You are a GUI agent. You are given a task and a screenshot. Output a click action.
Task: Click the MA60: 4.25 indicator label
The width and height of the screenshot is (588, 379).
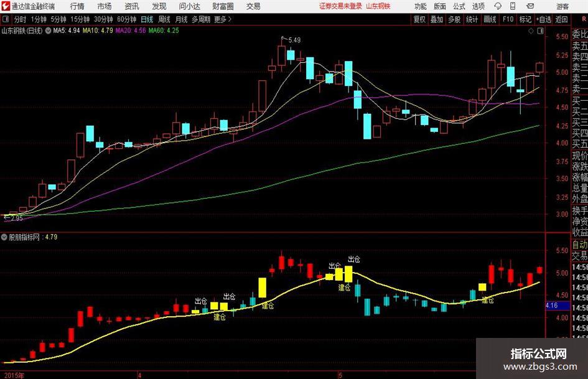(x=164, y=30)
